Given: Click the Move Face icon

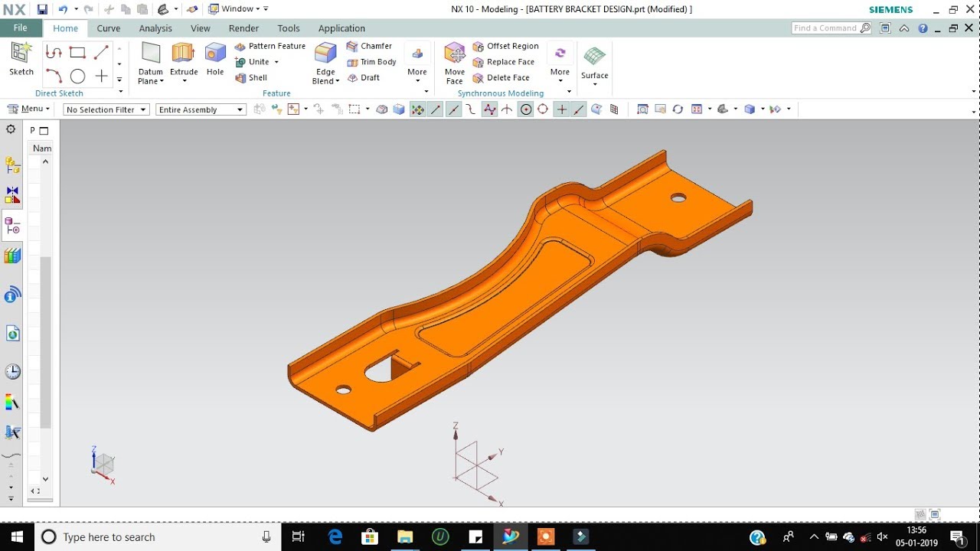Looking at the screenshot, I should click(x=455, y=53).
